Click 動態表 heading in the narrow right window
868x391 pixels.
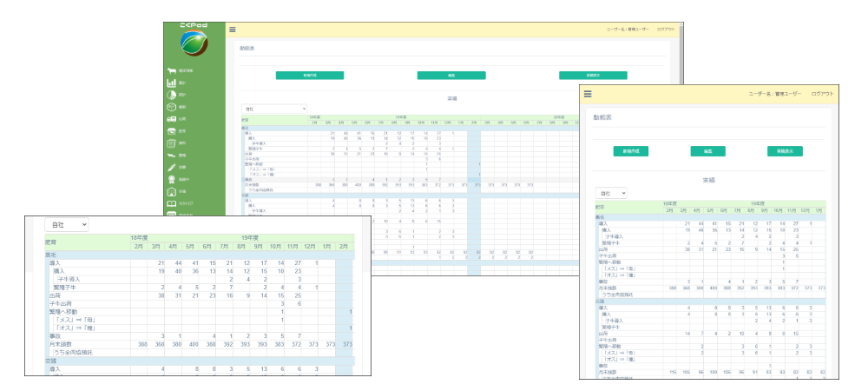(x=602, y=118)
